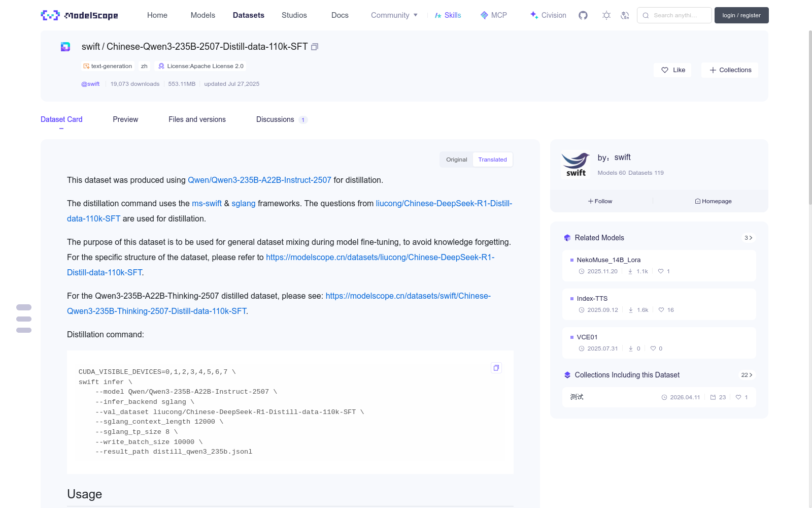
Task: Click the ModelScope logo
Action: [79, 15]
